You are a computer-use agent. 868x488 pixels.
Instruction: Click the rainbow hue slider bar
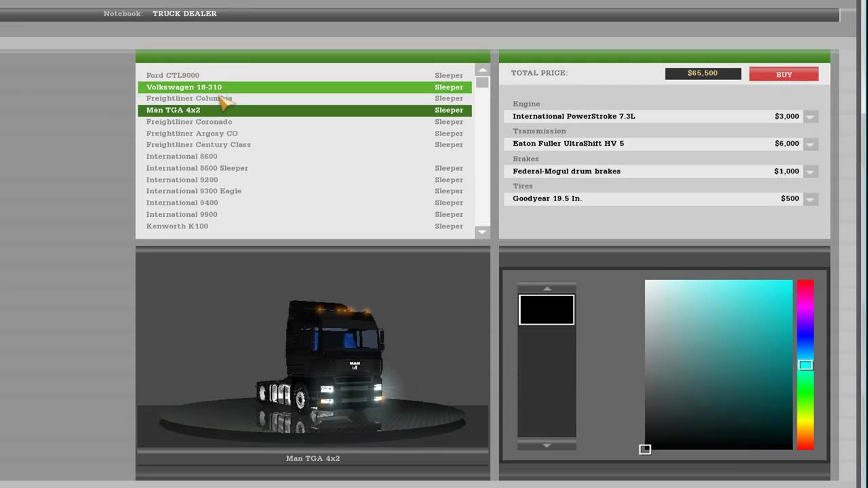[805, 365]
